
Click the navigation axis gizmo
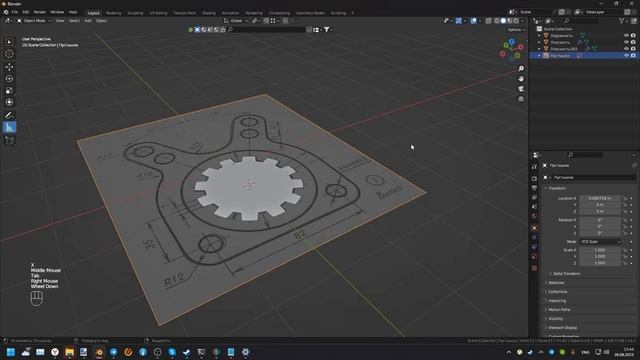point(511,49)
